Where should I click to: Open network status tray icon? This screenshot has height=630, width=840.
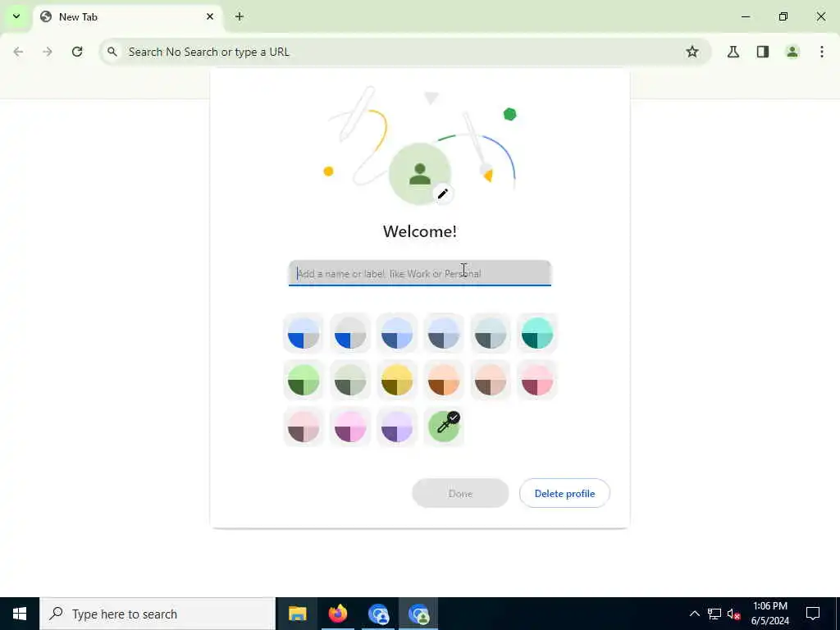pos(714,614)
